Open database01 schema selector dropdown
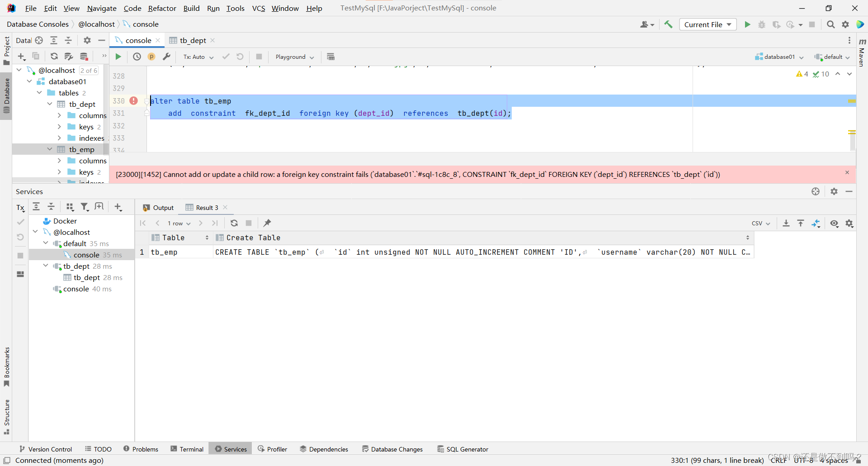This screenshot has width=868, height=466. point(779,57)
